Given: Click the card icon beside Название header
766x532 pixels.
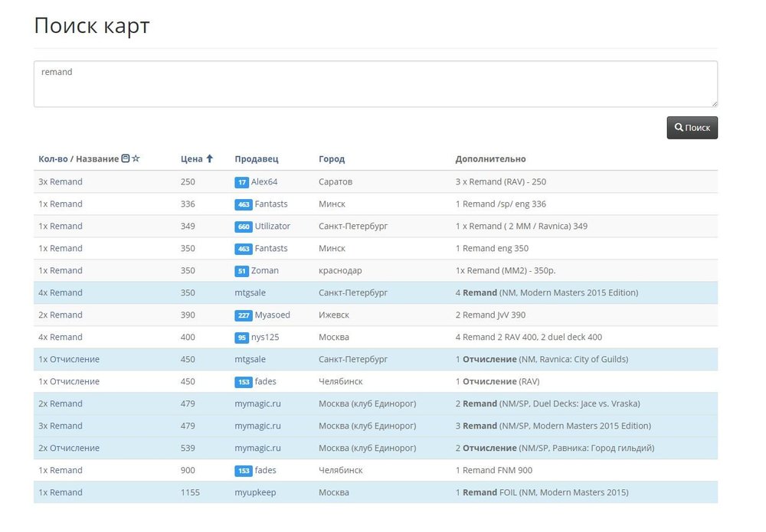Looking at the screenshot, I should tap(126, 158).
